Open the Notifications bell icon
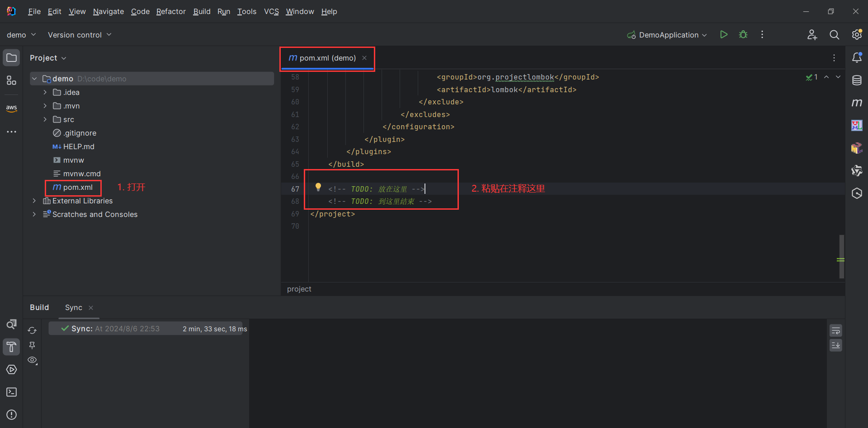Image resolution: width=868 pixels, height=428 pixels. point(857,57)
